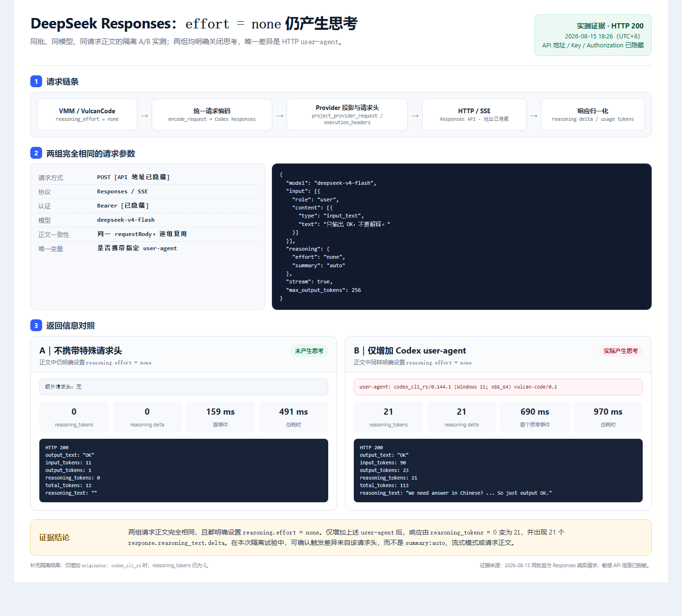Click the "Bearer [已隐藏]" auth value
Image resolution: width=682 pixels, height=616 pixels.
tap(123, 206)
